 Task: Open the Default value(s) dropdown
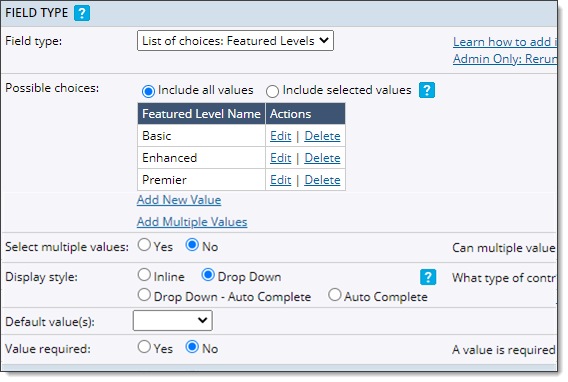tap(173, 320)
